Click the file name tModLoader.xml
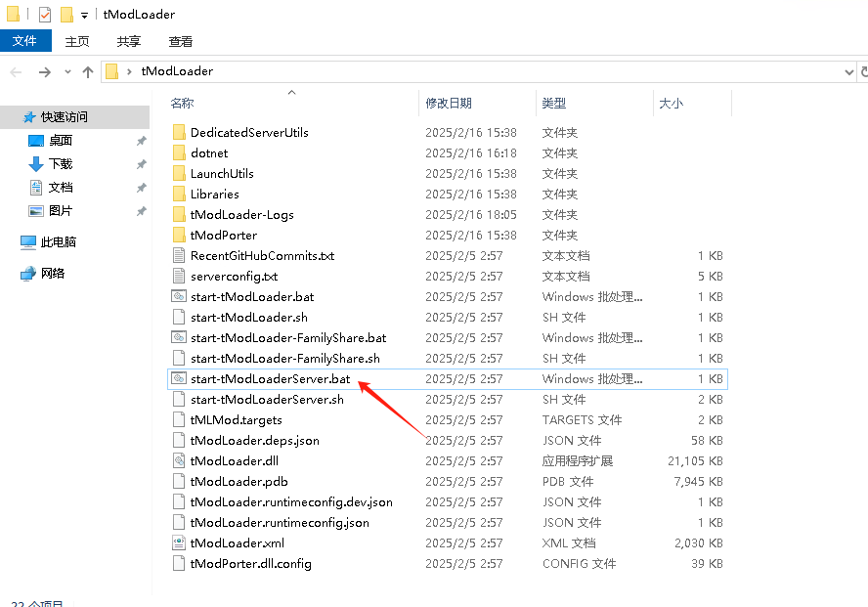868x607 pixels. click(238, 542)
